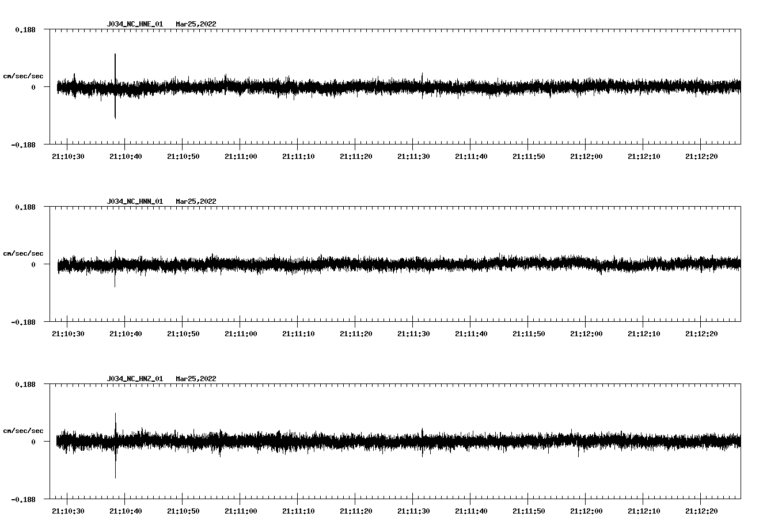This screenshot has width=782, height=532.
Task: Click the cm/sec/sec unit label on HNZ plot
Action: point(23,431)
